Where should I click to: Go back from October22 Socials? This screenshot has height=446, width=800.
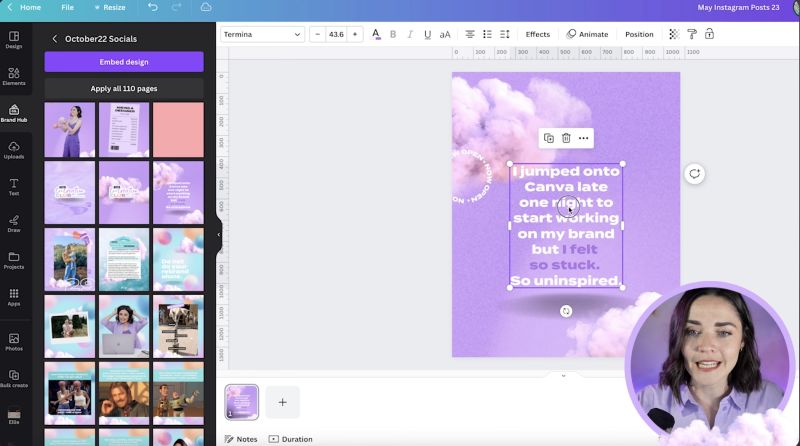point(55,39)
